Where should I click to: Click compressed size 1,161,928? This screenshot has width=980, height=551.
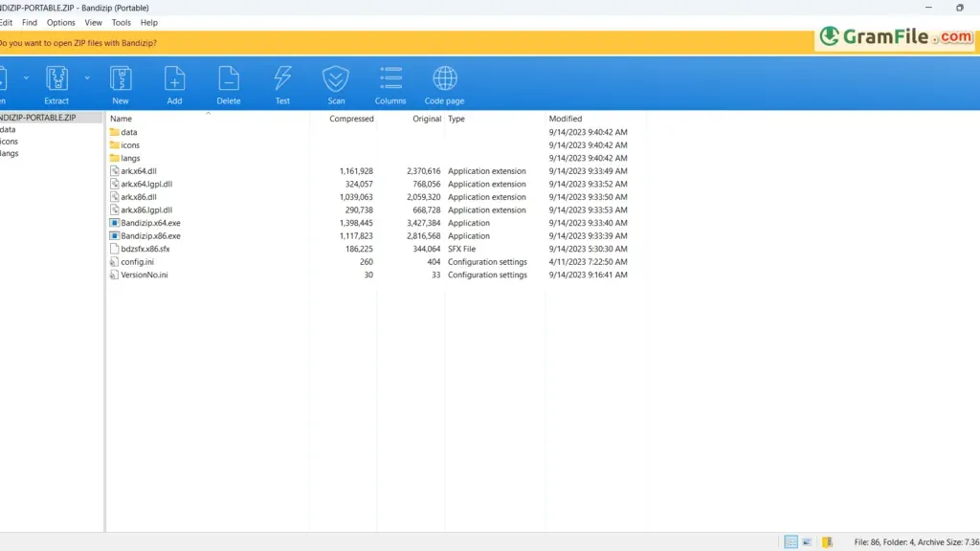pos(356,171)
